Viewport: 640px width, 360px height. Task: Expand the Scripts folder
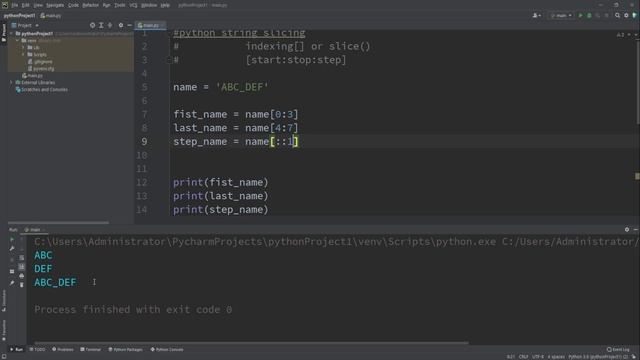[x=23, y=54]
